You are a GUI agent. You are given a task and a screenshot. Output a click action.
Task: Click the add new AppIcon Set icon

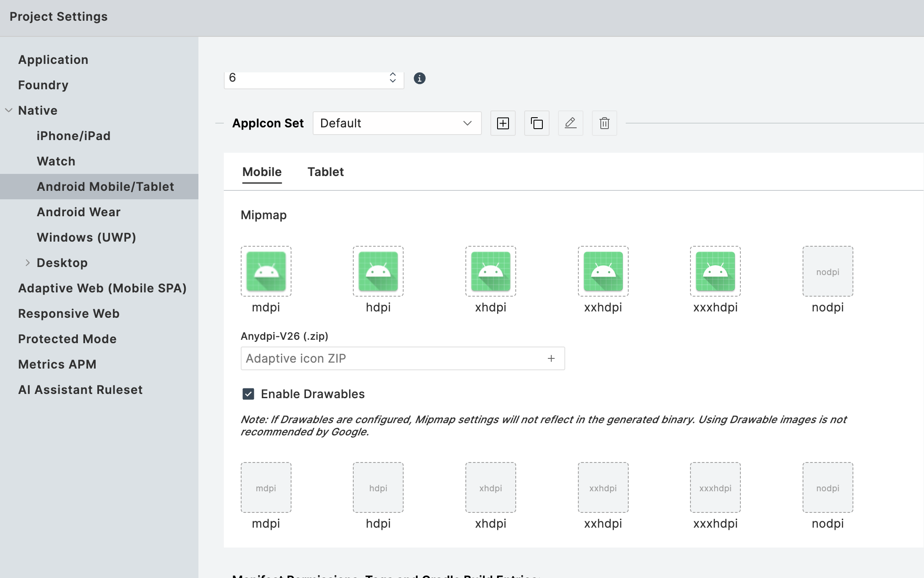[x=503, y=123]
